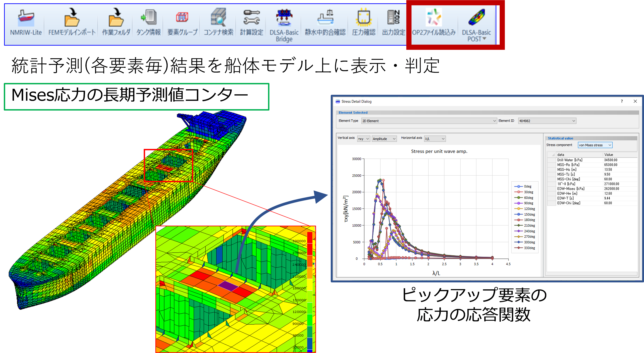
Task: Click the 0deg legend entry
Action: 523,186
